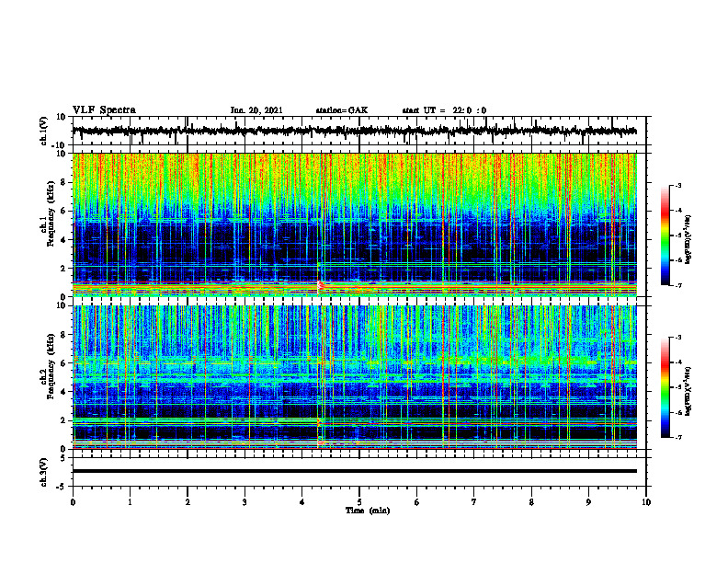
Task: Click the "6" tick on the time axis
Action: 417,502
